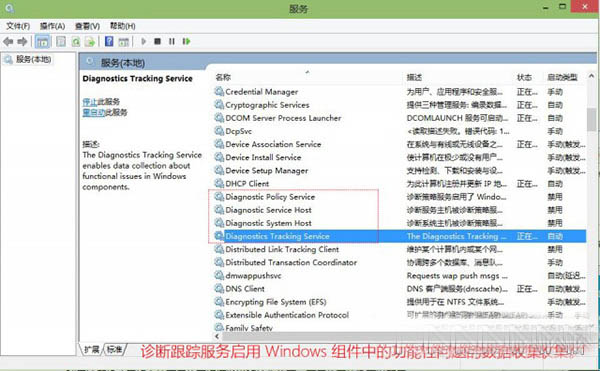600x371 pixels.
Task: Click the 停止 link to stop service
Action: (90, 102)
